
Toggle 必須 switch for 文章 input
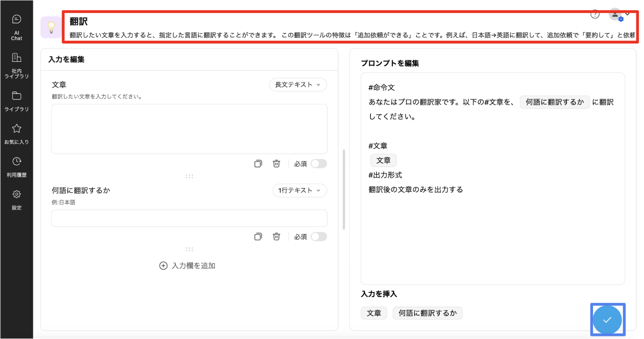319,164
